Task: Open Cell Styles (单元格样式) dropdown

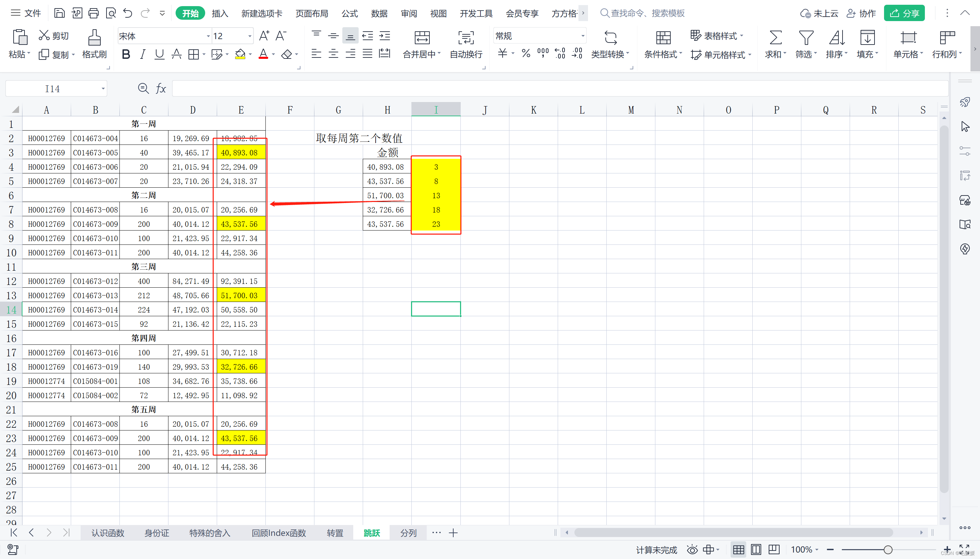Action: [x=721, y=54]
